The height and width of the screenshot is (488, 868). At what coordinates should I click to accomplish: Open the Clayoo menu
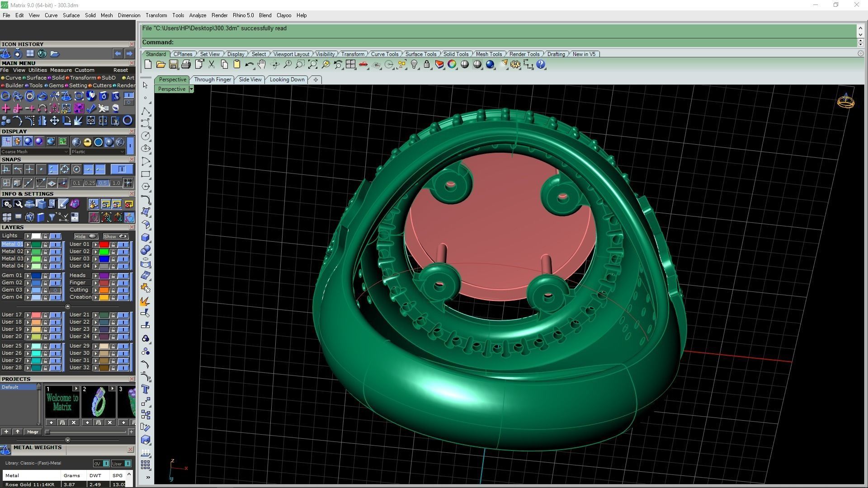pyautogui.click(x=284, y=15)
